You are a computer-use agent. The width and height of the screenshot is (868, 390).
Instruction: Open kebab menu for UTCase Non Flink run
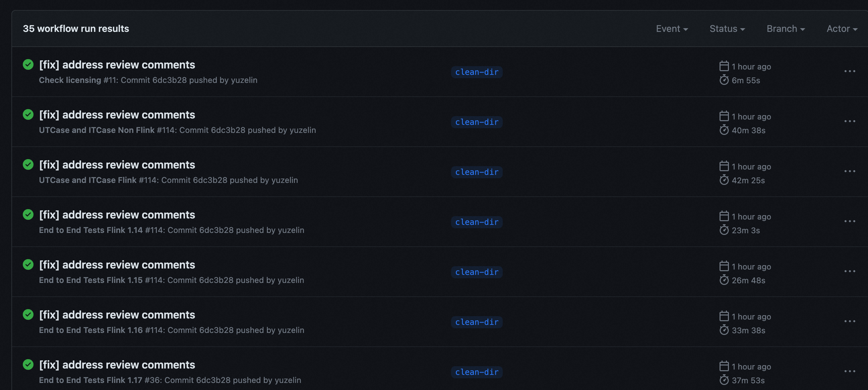point(850,121)
